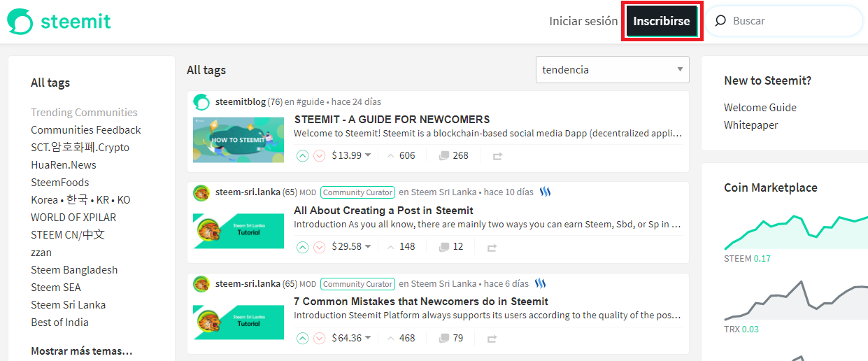Click the Buscar search field
The height and width of the screenshot is (361, 868).
(783, 21)
